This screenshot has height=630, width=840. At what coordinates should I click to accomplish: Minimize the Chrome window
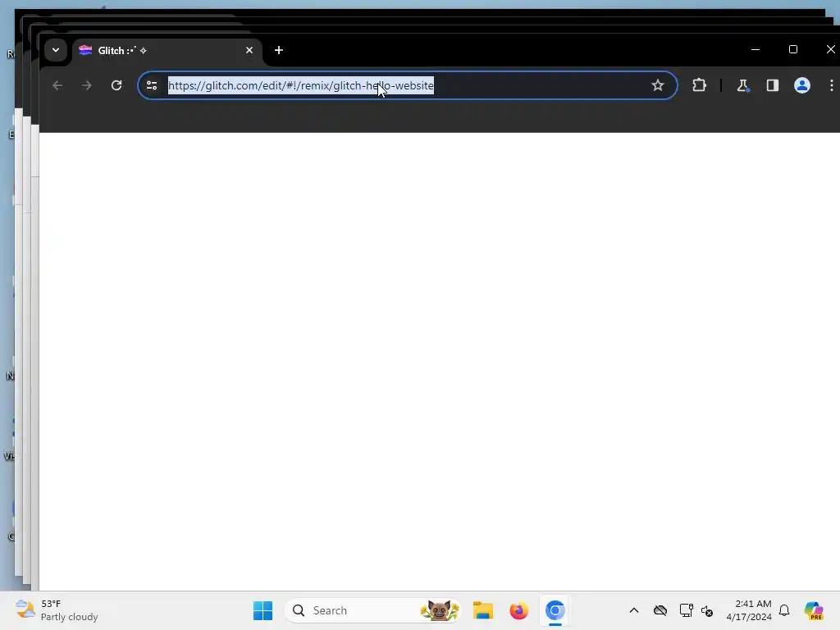tap(756, 49)
